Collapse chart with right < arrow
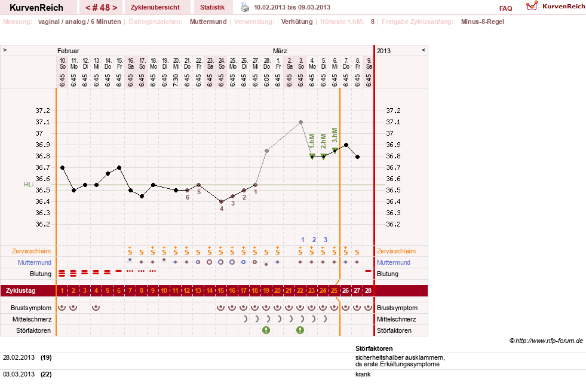This screenshot has width=586, height=392. [424, 50]
